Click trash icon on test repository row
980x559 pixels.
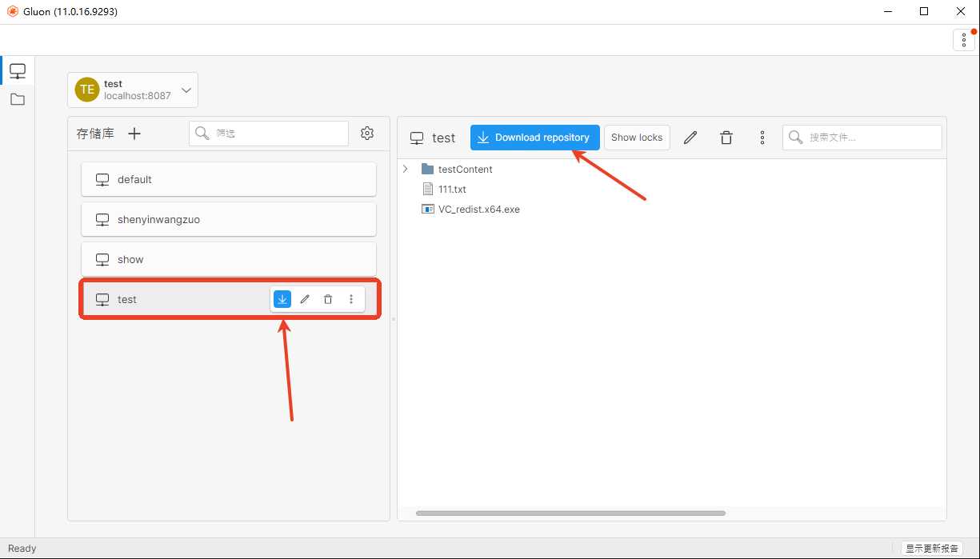(x=328, y=299)
